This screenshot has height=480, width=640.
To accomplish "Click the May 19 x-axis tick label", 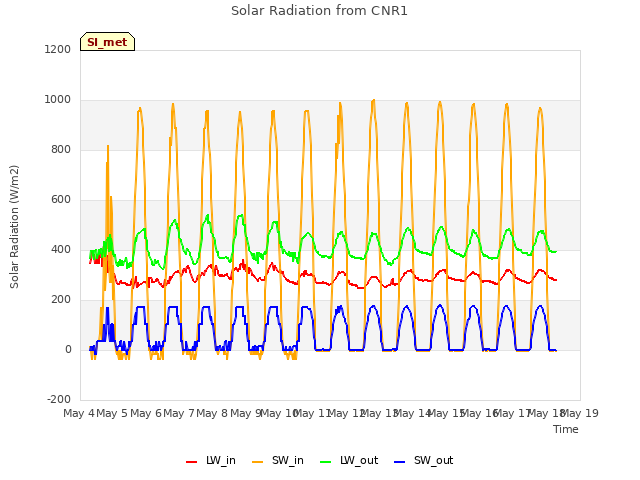I will click(580, 413).
